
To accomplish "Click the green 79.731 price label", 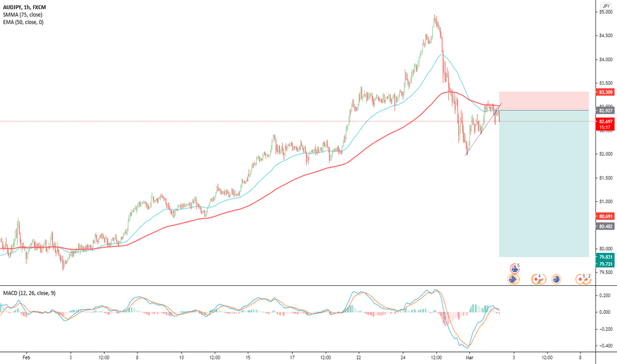I will tap(605, 264).
